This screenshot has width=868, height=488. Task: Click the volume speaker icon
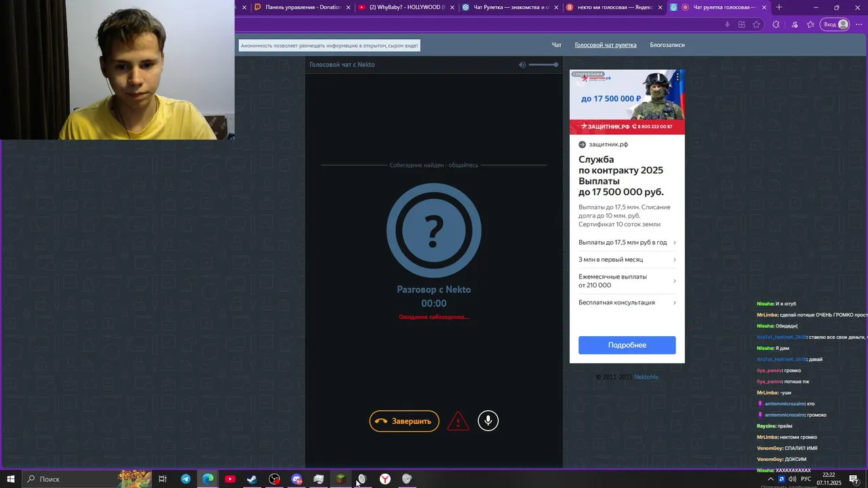[x=522, y=64]
